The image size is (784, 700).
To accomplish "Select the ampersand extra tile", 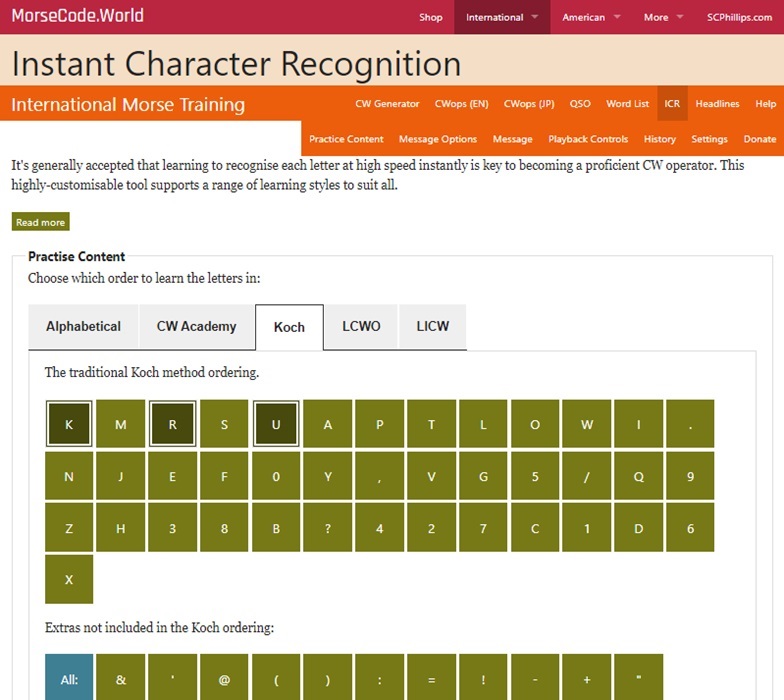I will click(x=120, y=679).
